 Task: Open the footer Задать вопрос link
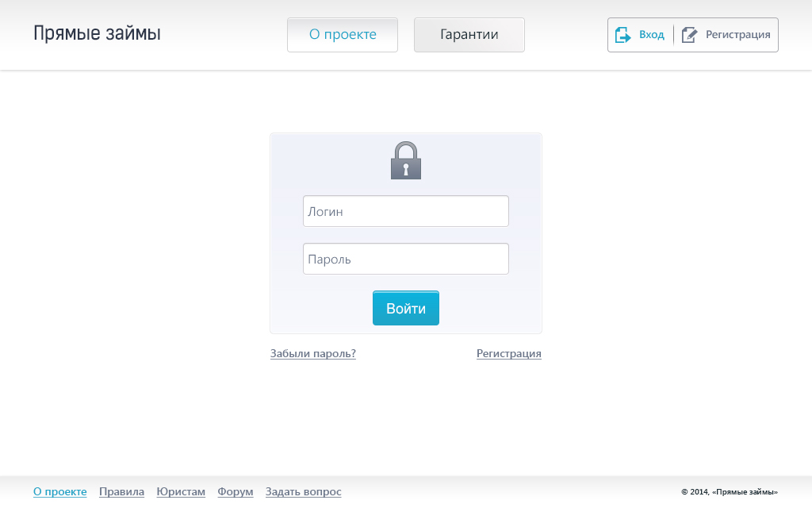tap(304, 491)
